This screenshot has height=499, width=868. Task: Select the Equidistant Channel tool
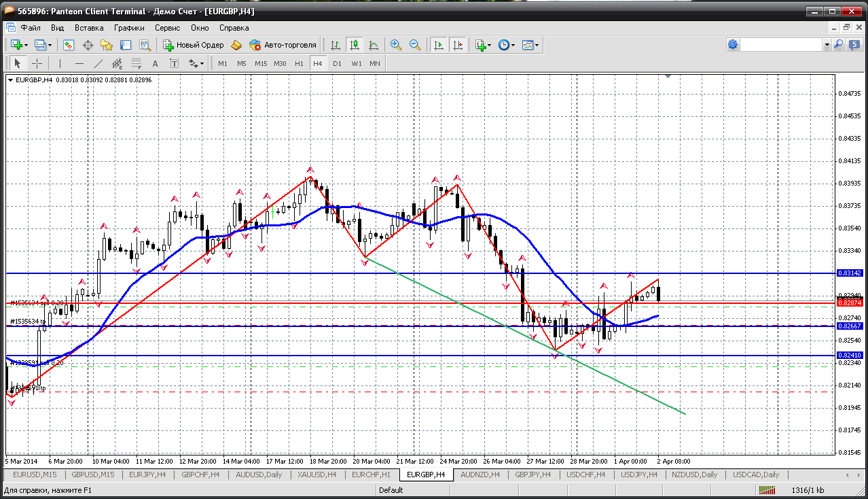[117, 63]
